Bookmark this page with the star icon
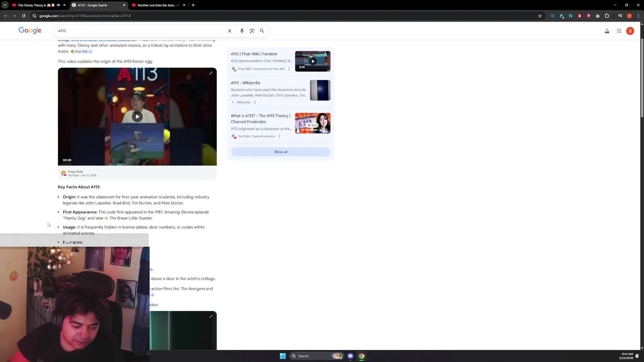The height and width of the screenshot is (362, 644). click(540, 16)
